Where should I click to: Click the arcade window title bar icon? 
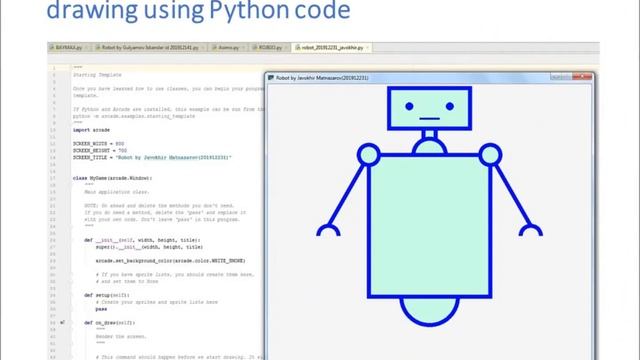(x=271, y=78)
